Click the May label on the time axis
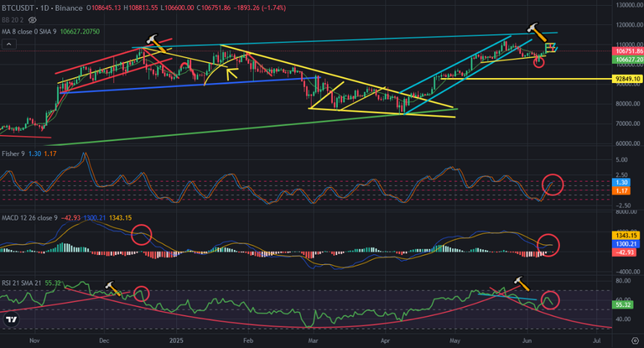This screenshot has height=348, width=644. tap(454, 340)
